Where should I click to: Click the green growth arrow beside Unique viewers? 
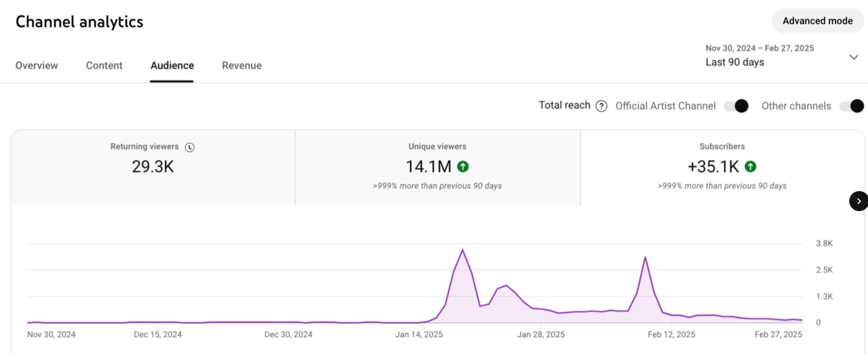(x=463, y=166)
